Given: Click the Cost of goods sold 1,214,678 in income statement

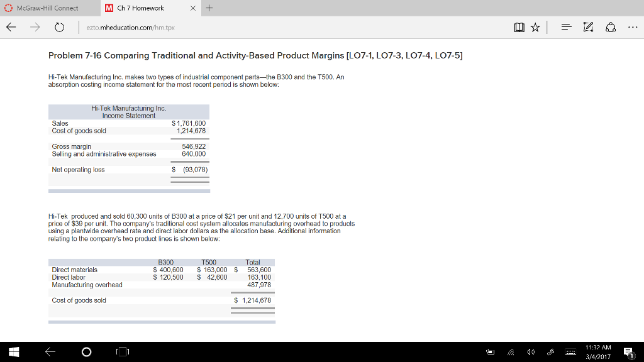Looking at the screenshot, I should (191, 131).
